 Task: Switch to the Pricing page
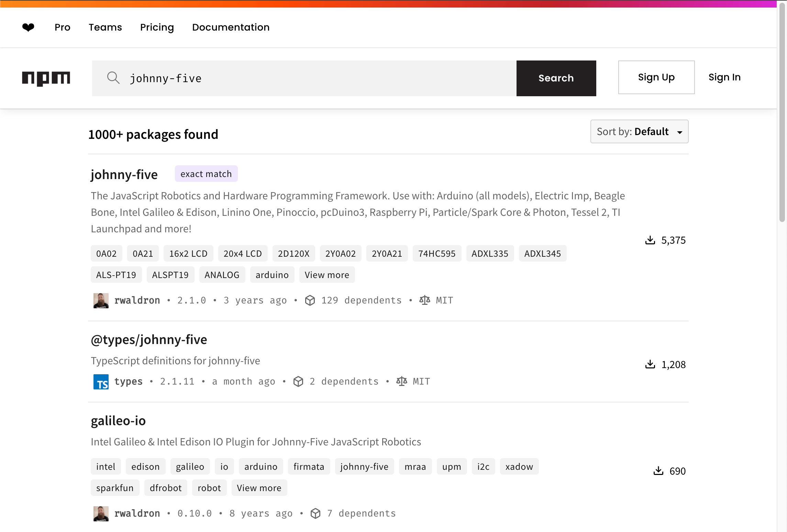coord(157,27)
